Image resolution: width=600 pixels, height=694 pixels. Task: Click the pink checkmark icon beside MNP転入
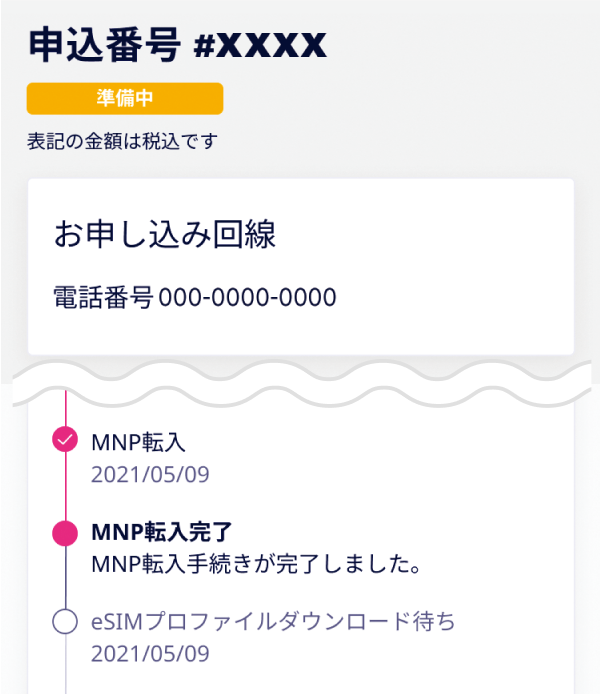point(65,439)
